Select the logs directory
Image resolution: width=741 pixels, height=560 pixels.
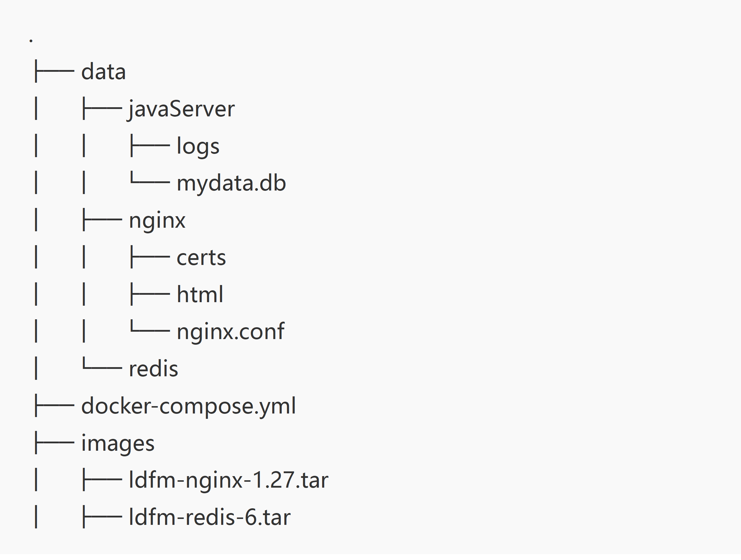tap(198, 146)
